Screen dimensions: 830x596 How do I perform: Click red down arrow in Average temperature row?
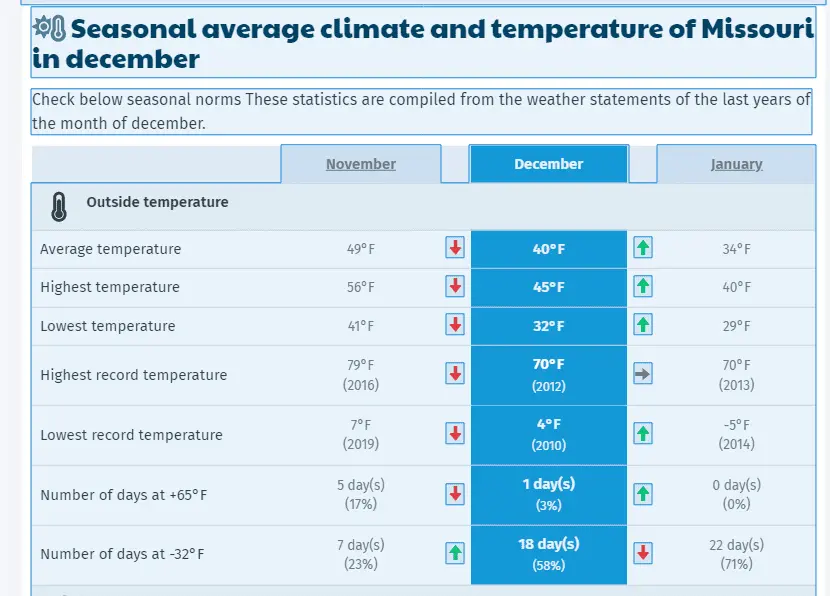(455, 248)
